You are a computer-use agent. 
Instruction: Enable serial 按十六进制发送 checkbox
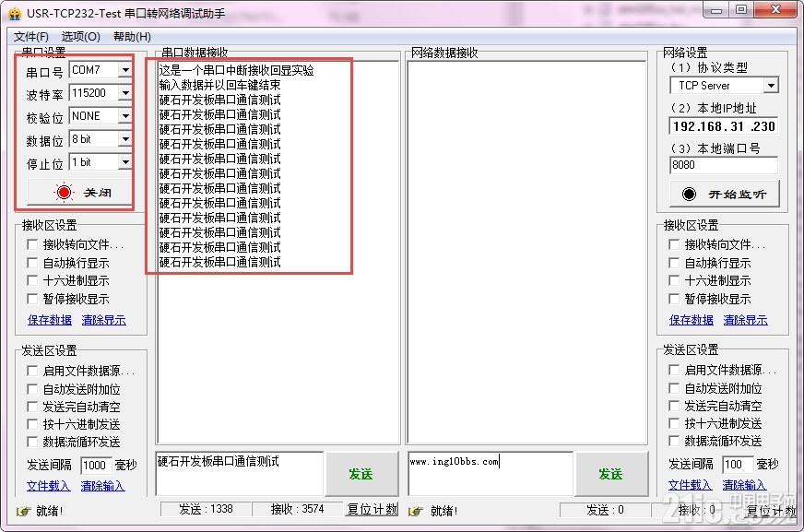pyautogui.click(x=32, y=424)
